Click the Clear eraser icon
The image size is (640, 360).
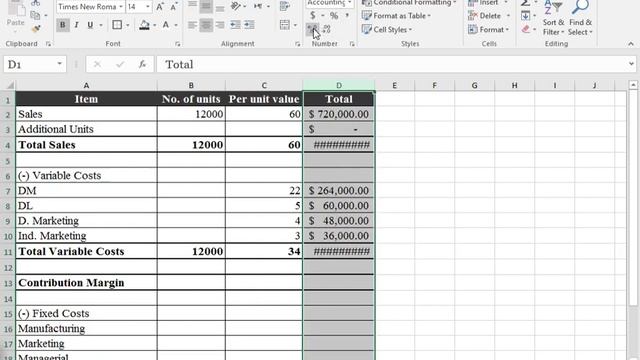click(x=526, y=29)
